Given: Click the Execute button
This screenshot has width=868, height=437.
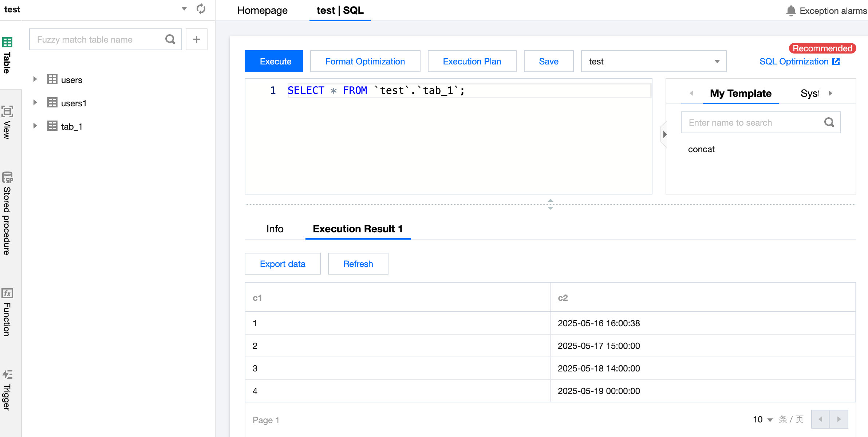Looking at the screenshot, I should [x=274, y=62].
